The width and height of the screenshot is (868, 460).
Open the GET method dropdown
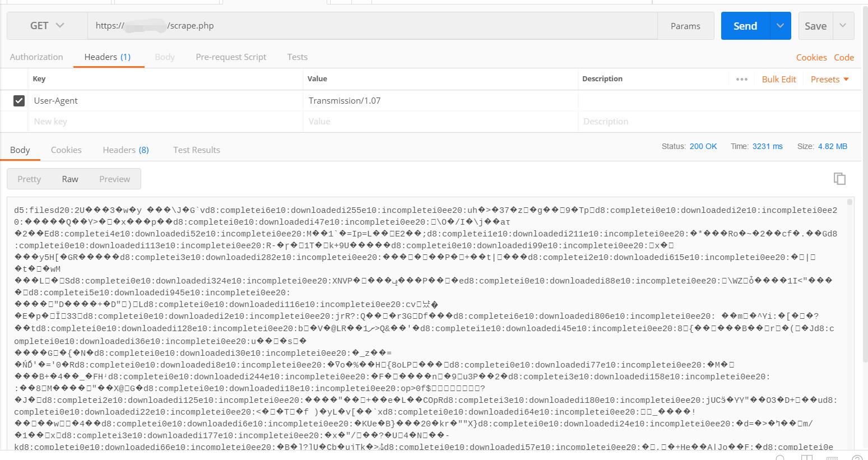coord(47,26)
